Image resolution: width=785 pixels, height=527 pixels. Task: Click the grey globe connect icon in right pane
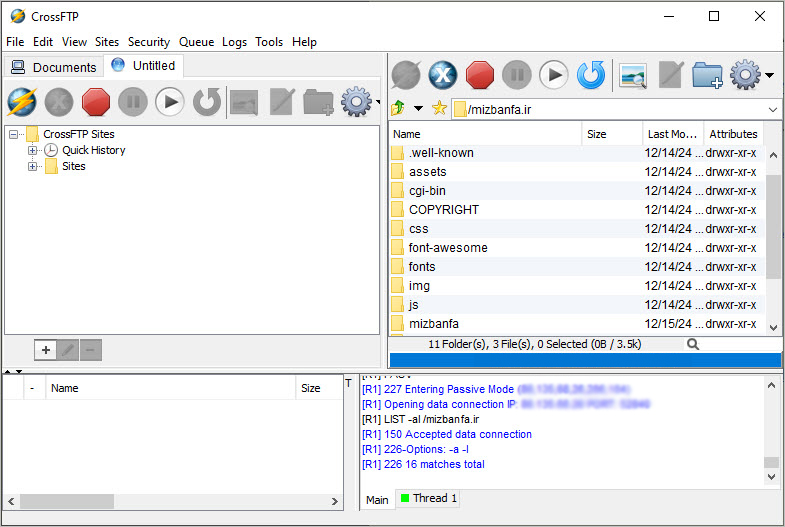(406, 75)
